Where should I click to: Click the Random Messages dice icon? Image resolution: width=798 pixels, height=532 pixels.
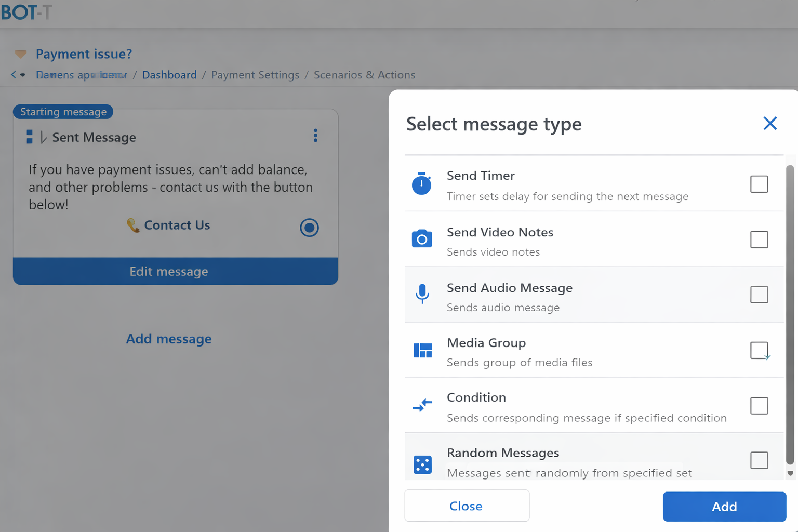click(x=422, y=464)
